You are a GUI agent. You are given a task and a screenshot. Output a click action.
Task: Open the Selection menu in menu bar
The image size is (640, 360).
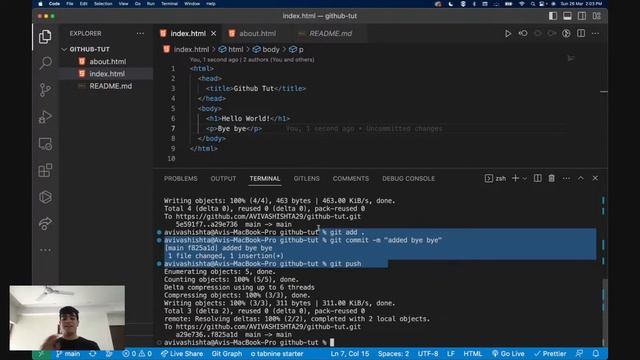[x=103, y=4]
